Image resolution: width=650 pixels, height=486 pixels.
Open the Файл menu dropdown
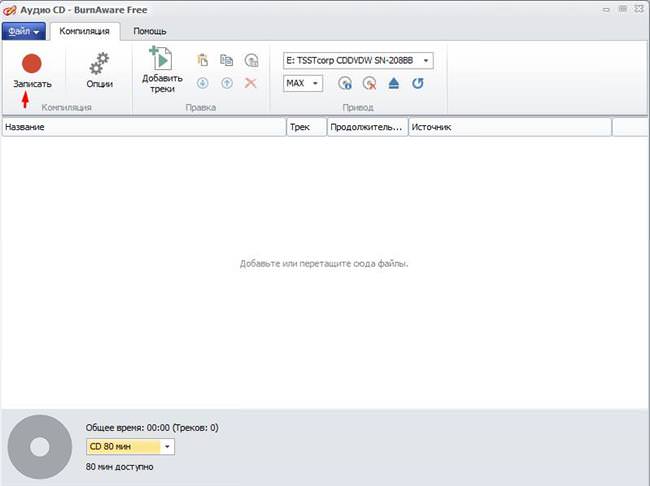point(24,31)
